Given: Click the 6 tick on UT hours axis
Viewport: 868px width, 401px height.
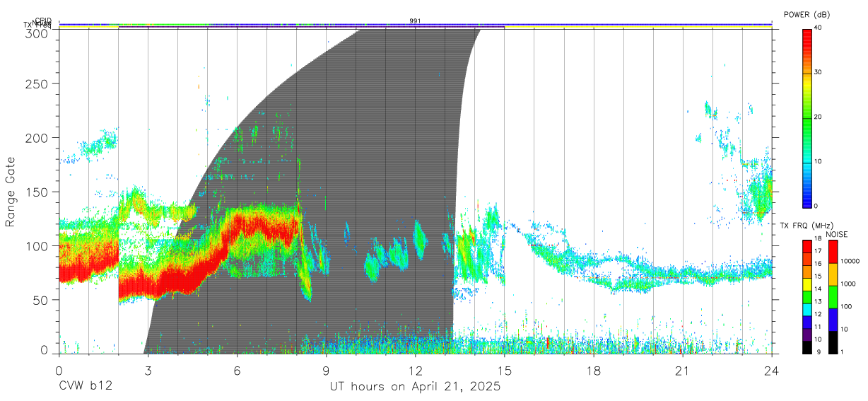Looking at the screenshot, I should click(237, 370).
